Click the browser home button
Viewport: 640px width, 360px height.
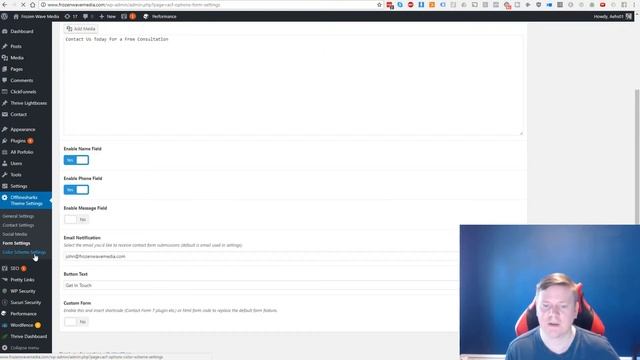click(x=33, y=5)
